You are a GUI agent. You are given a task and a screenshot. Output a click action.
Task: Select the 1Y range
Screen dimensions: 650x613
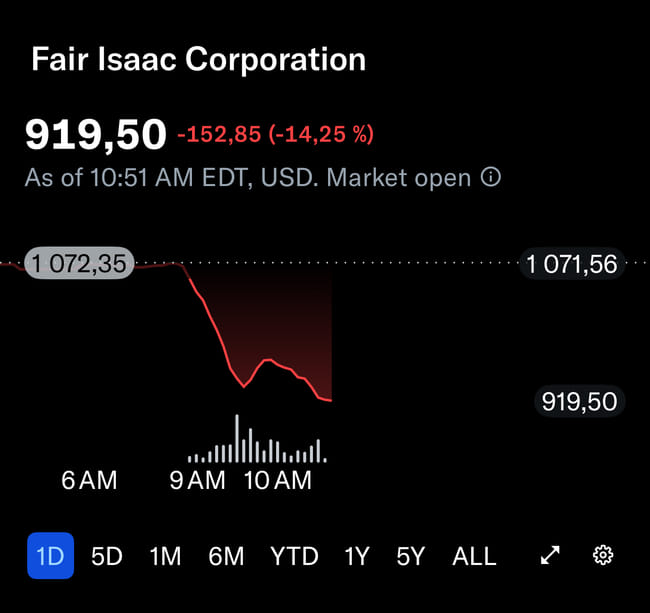356,556
